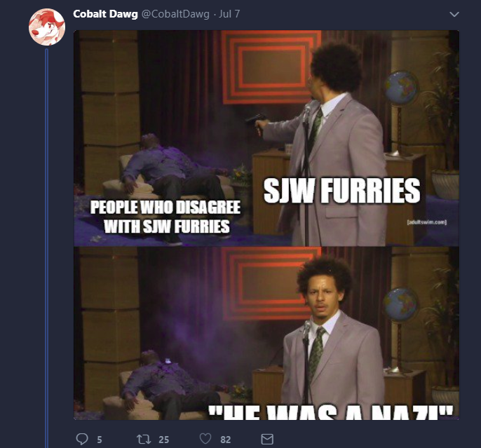Visit the @CobaltDawg handle link

(175, 14)
